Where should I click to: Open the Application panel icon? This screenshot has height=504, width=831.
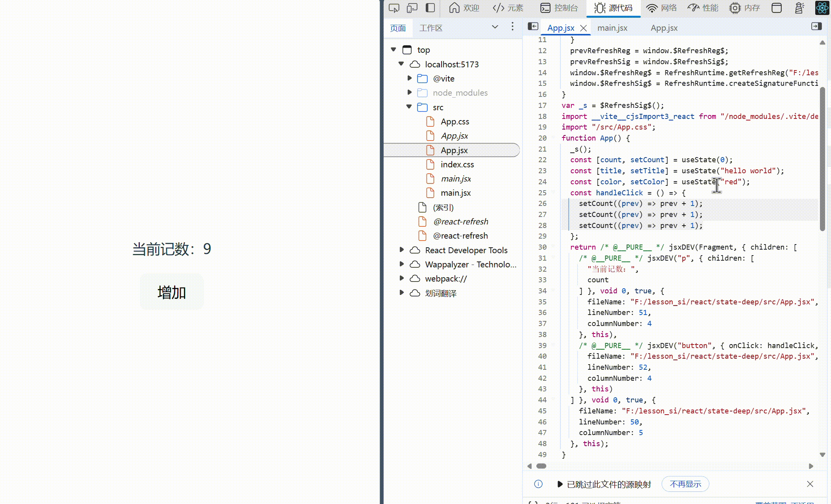776,8
